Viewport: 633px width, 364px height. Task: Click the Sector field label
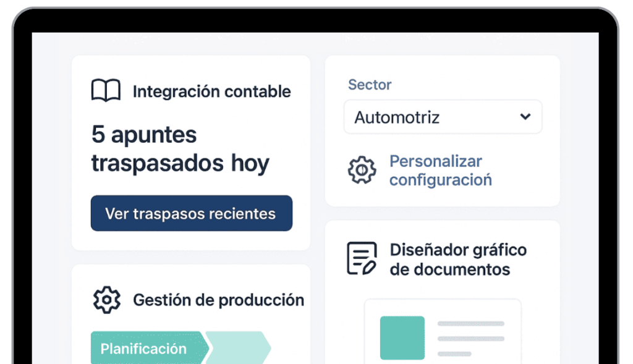pos(370,85)
